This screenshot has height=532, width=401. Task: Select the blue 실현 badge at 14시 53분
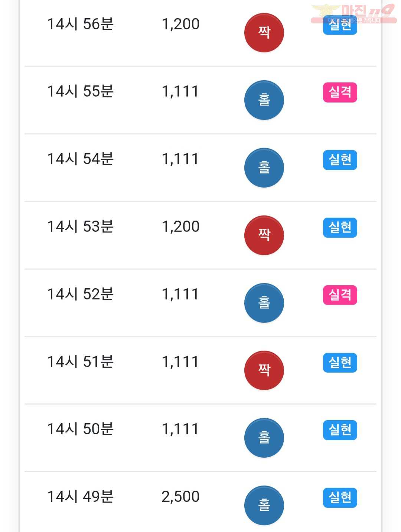pyautogui.click(x=340, y=228)
